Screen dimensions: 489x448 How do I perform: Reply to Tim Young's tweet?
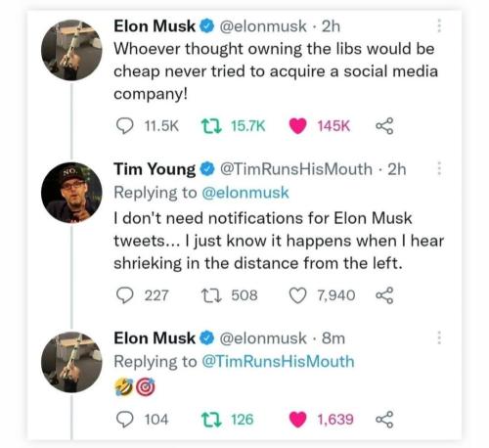tap(125, 295)
